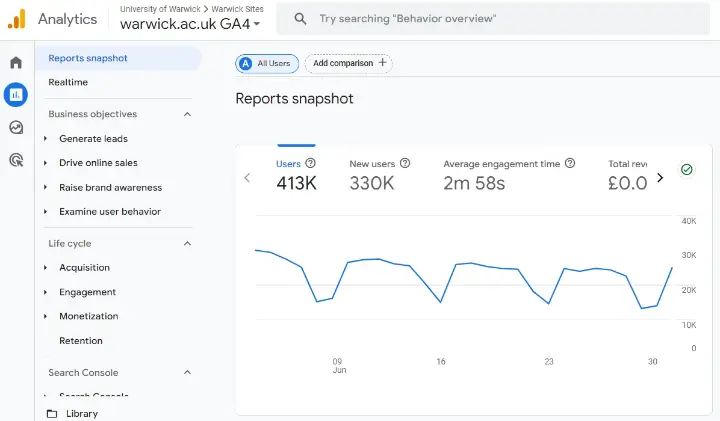Open the Advertising icon in left rail
Viewport: 720px width, 421px height.
(x=16, y=159)
